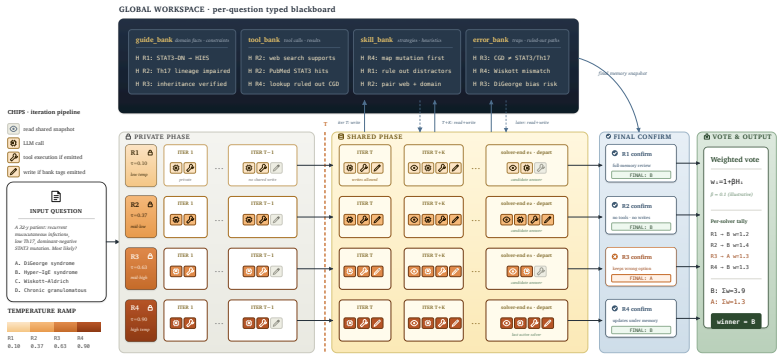The image size is (783, 360).
Task: Click the FINAL: A box under R3 confirm
Action: 641,279
